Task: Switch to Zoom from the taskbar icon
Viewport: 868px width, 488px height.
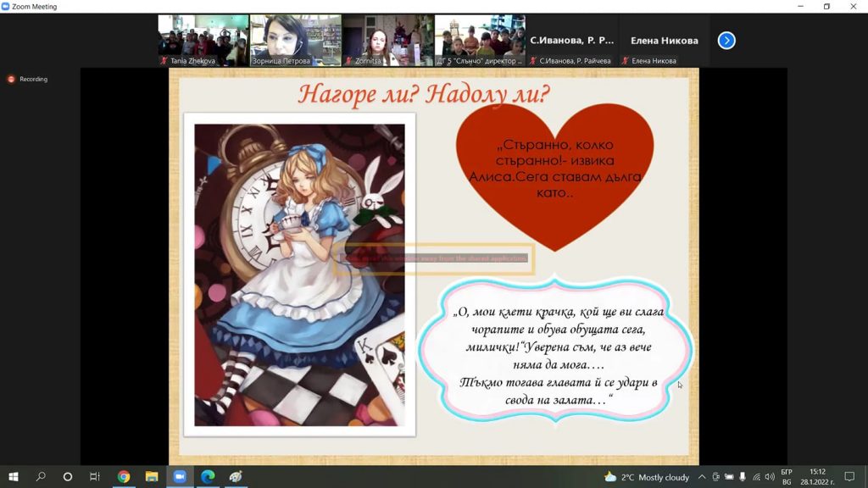Action: (180, 476)
